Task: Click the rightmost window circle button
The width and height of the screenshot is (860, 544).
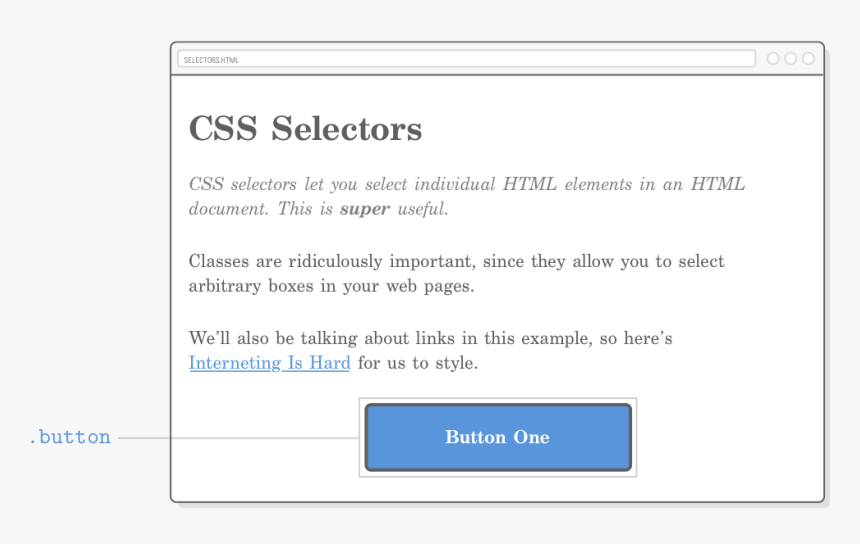Action: 808,59
